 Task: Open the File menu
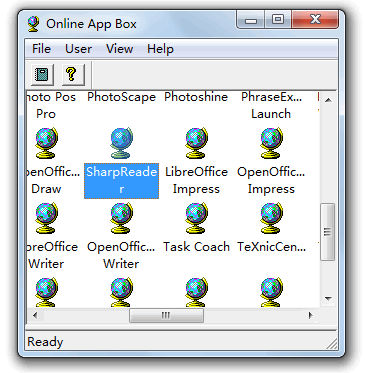[41, 49]
